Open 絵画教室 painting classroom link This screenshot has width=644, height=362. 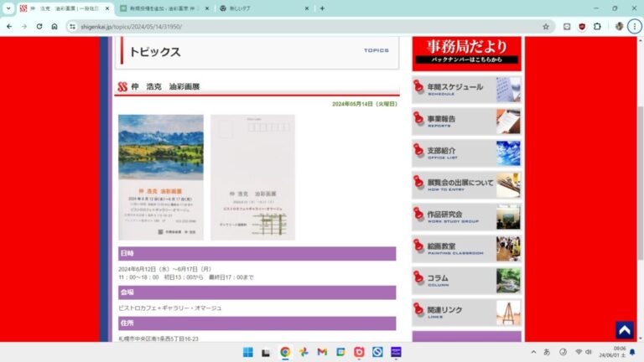point(466,249)
